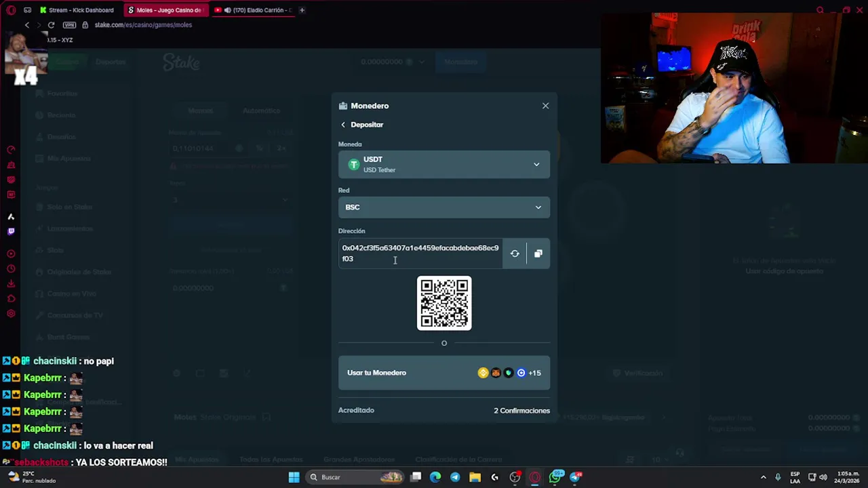Go back in browser history
The width and height of the screenshot is (868, 488).
click(26, 25)
